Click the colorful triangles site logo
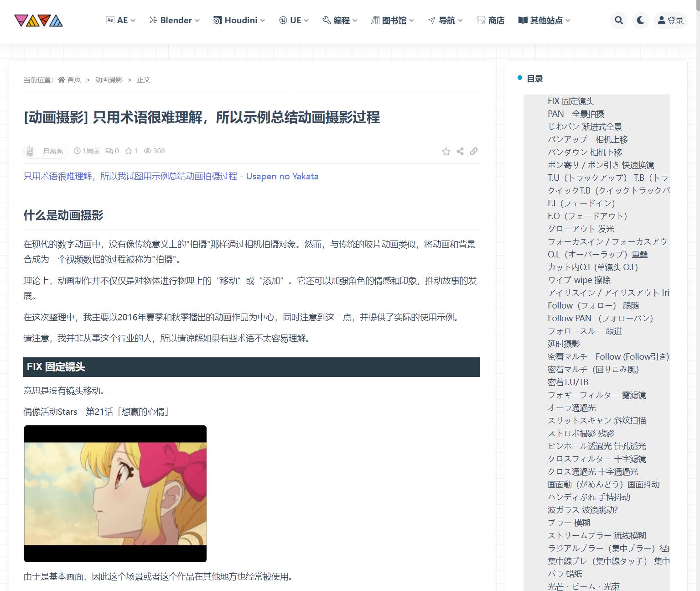Image resolution: width=700 pixels, height=591 pixels. tap(38, 21)
